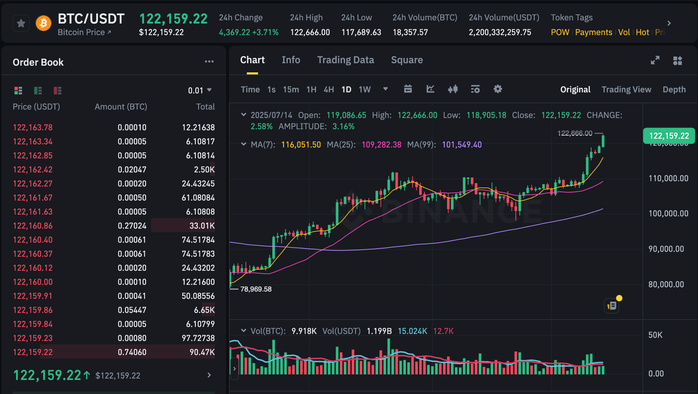
Task: Click the Payments token tag
Action: click(x=593, y=32)
